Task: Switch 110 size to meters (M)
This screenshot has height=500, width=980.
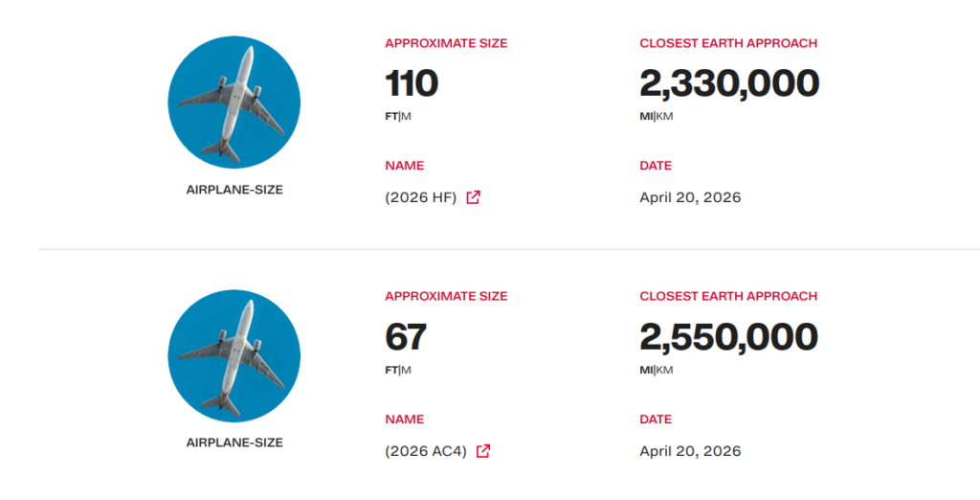Action: click(x=406, y=117)
